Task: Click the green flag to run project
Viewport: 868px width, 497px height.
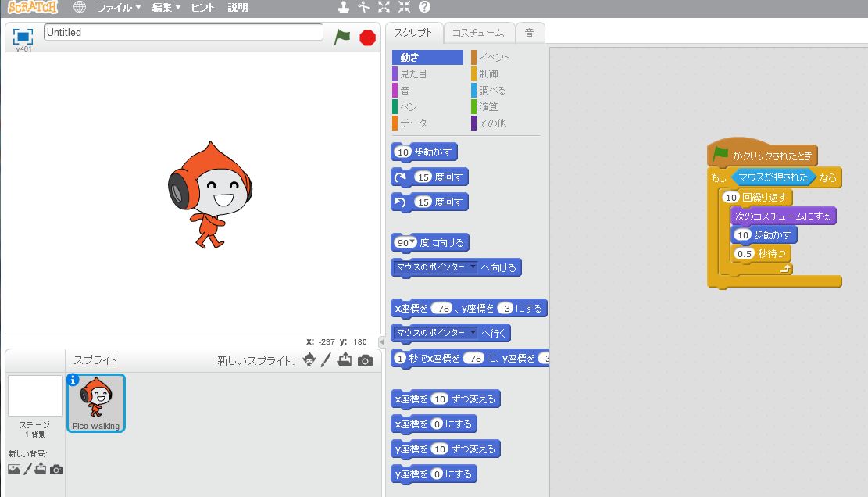Action: pos(342,37)
